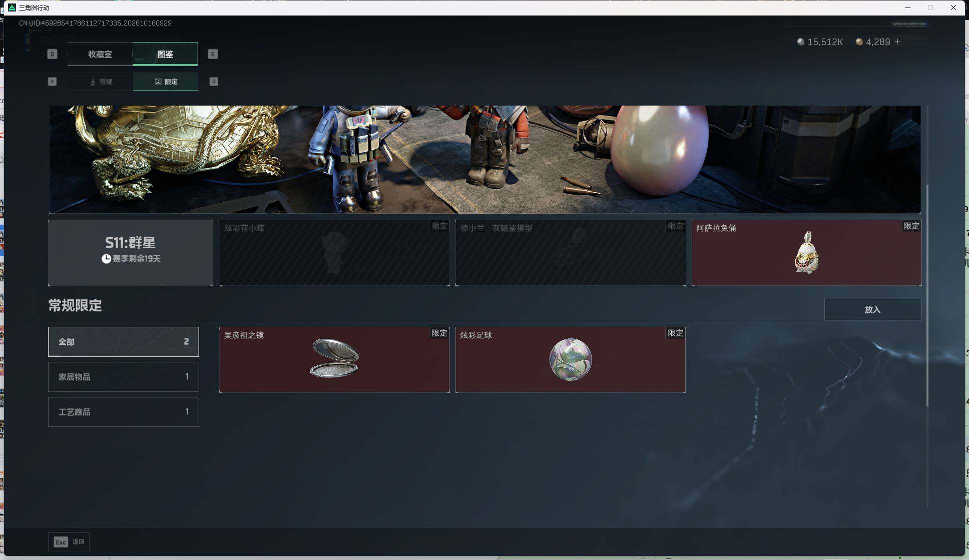
Task: Select the 图鉴 tab
Action: point(165,54)
